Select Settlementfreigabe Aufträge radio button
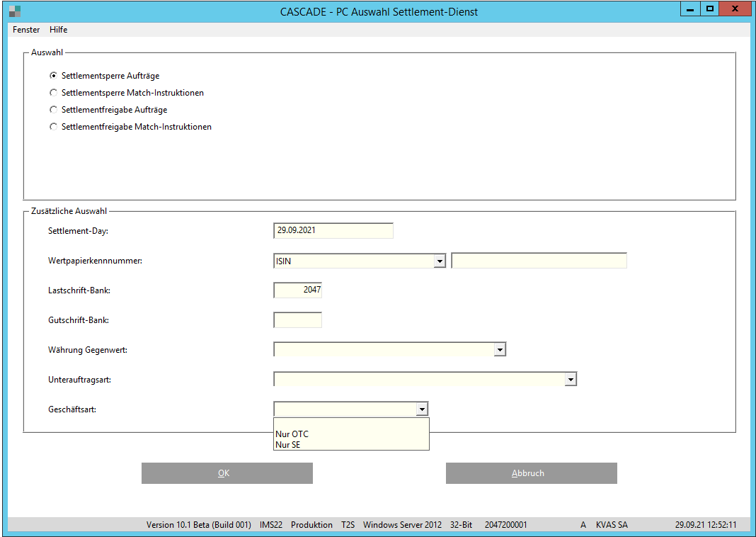Screen dimensions: 756x537 pyautogui.click(x=53, y=110)
